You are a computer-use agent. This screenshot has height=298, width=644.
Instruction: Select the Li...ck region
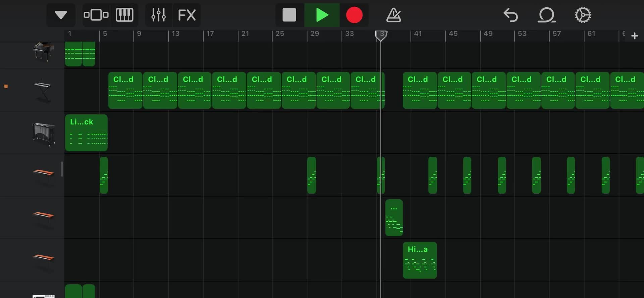click(86, 133)
